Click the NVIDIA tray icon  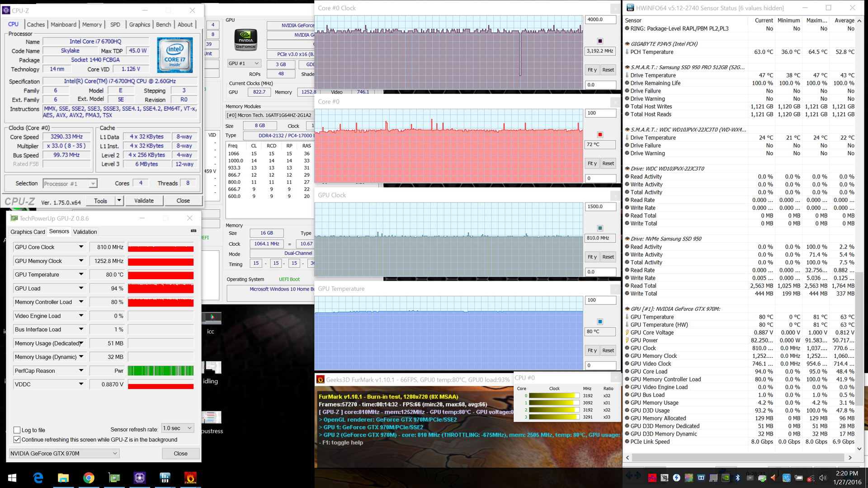725,478
